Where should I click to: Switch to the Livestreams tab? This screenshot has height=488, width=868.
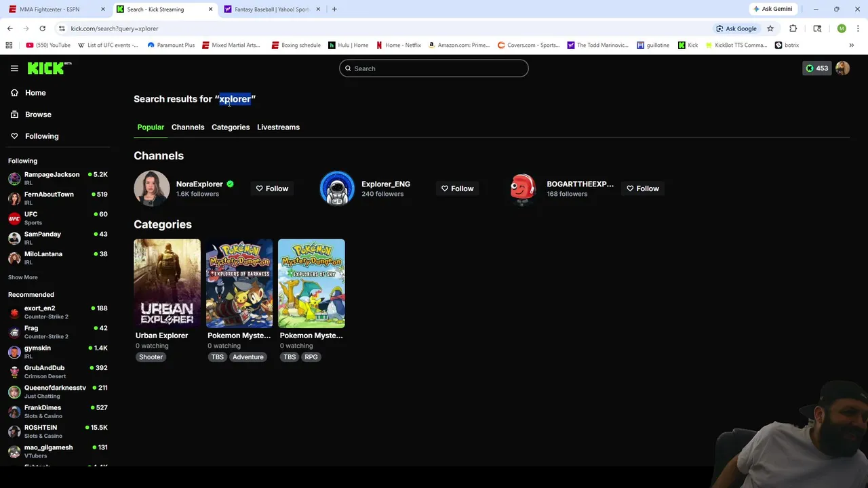pyautogui.click(x=278, y=127)
